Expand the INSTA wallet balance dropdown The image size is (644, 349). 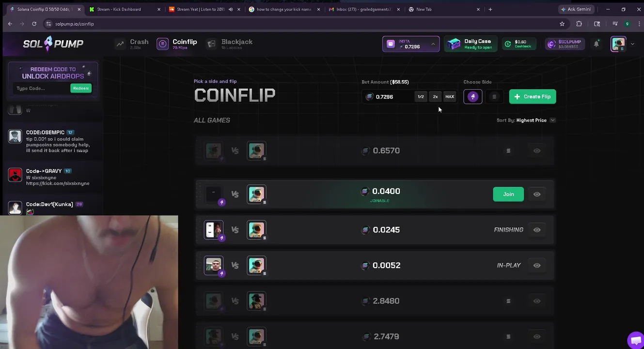[x=433, y=44]
